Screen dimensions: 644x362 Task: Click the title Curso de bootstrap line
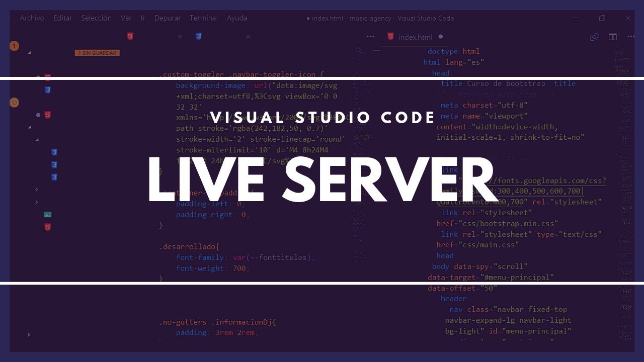508,84
